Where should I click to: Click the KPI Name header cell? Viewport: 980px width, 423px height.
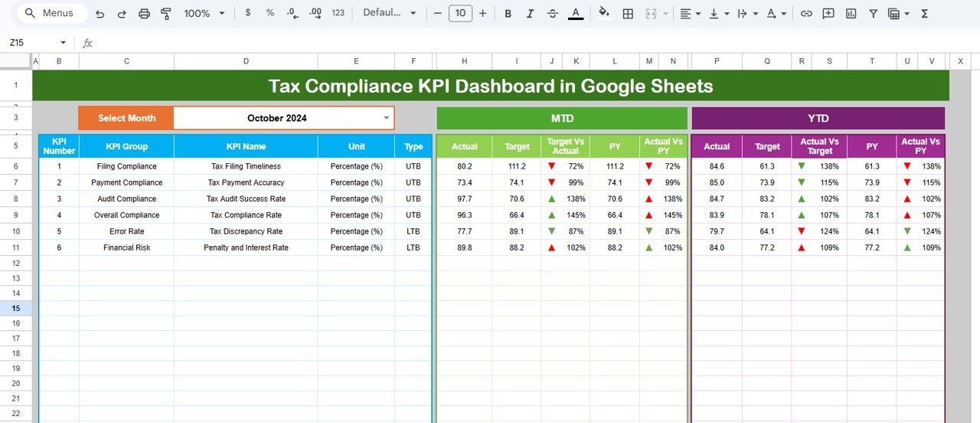(246, 146)
